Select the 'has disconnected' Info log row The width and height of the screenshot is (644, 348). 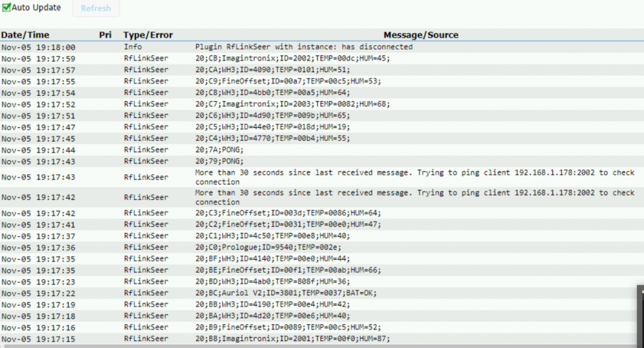[303, 47]
